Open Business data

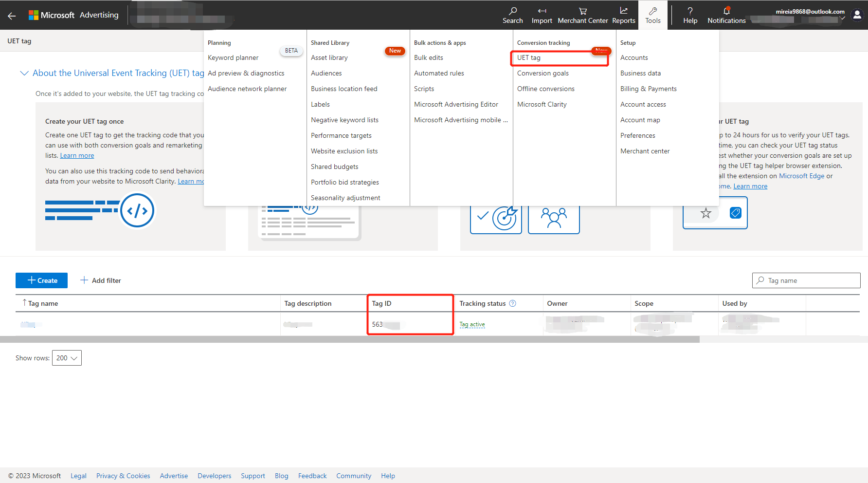coord(640,73)
